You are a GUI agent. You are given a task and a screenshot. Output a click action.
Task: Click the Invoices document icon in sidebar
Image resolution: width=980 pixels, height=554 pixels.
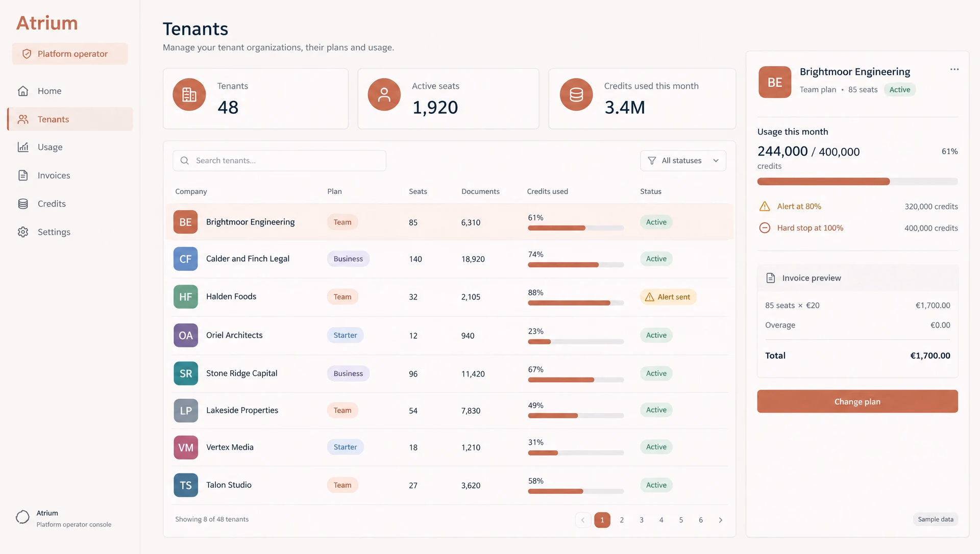[x=23, y=175]
